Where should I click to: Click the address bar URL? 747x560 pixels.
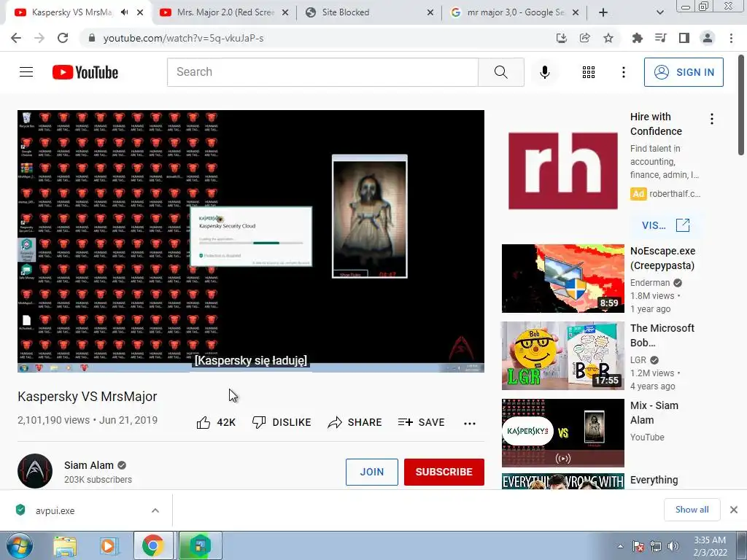click(183, 38)
